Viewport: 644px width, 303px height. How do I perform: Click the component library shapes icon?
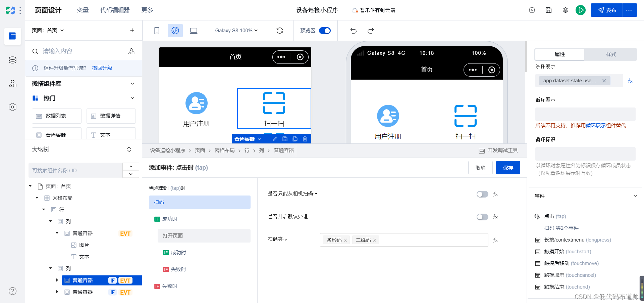[x=131, y=51]
